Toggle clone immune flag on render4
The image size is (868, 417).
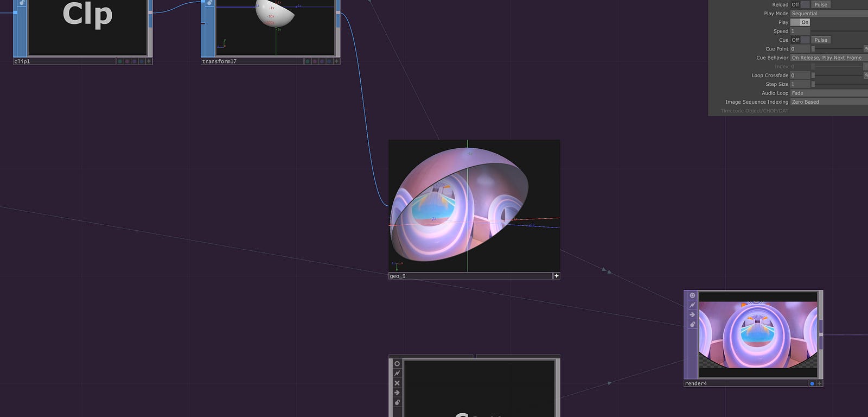692,305
